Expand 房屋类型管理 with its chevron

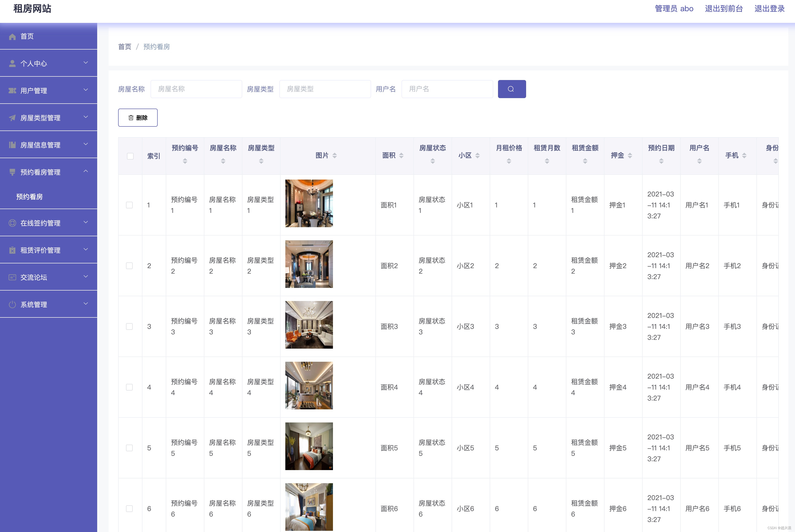[x=86, y=117]
